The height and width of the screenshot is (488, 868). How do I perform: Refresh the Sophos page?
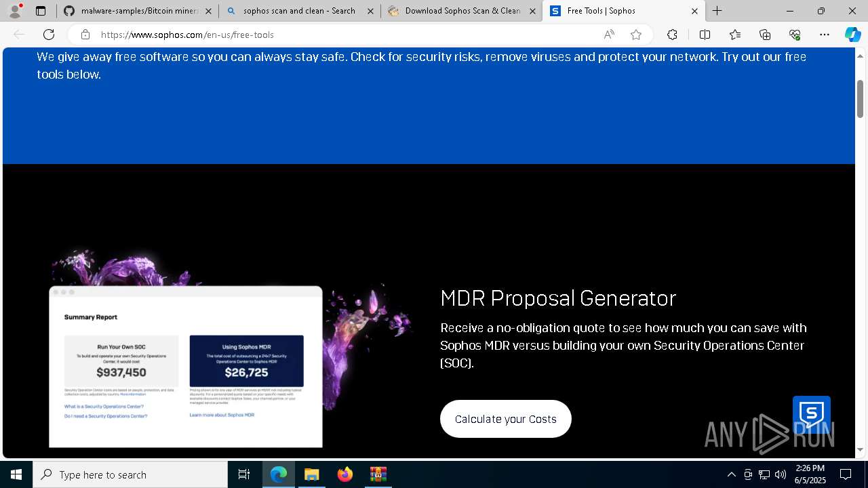click(49, 35)
